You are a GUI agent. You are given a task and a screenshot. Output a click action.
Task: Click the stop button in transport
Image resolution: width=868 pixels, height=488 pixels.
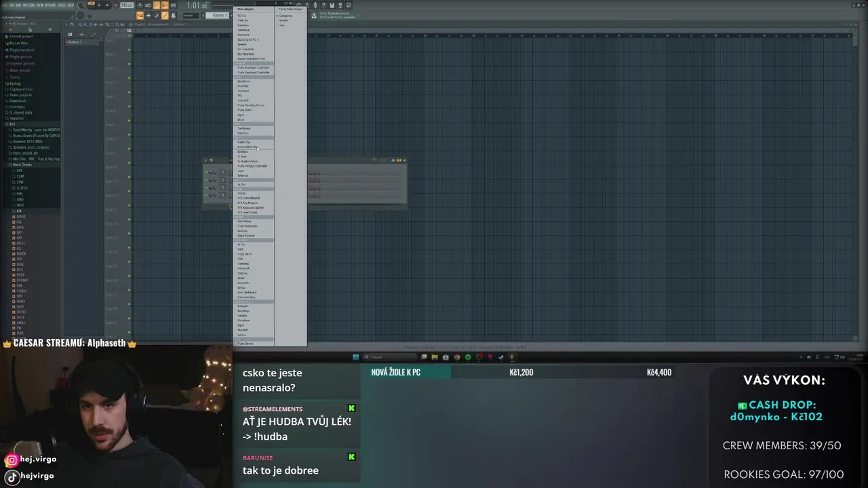107,5
